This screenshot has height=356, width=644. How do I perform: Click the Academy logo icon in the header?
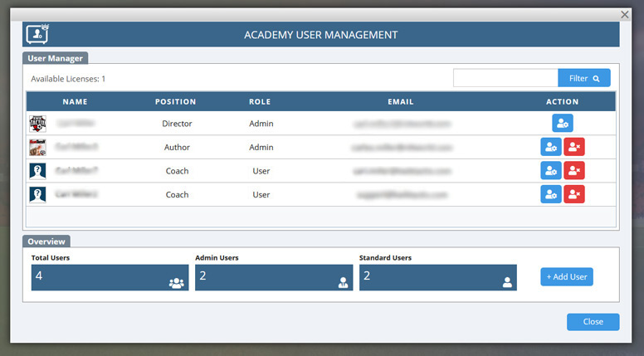[37, 35]
